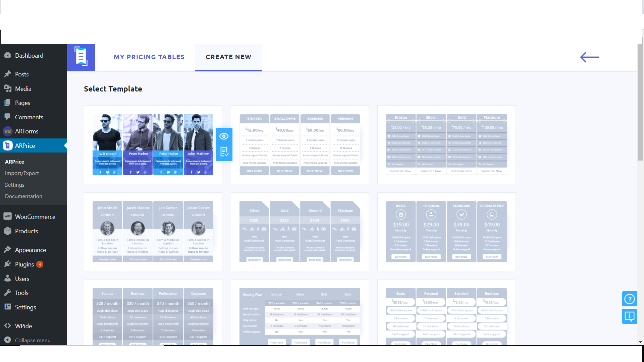Open the help question mark icon
644x362 pixels.
point(629,299)
